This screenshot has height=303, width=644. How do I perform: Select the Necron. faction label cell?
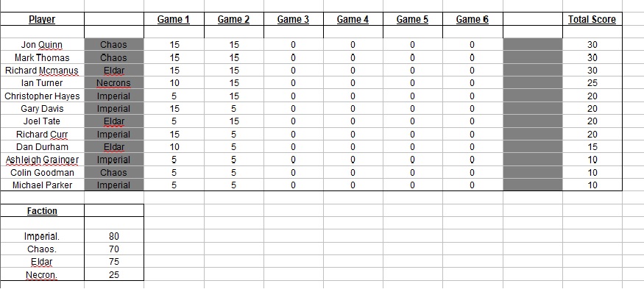42,275
